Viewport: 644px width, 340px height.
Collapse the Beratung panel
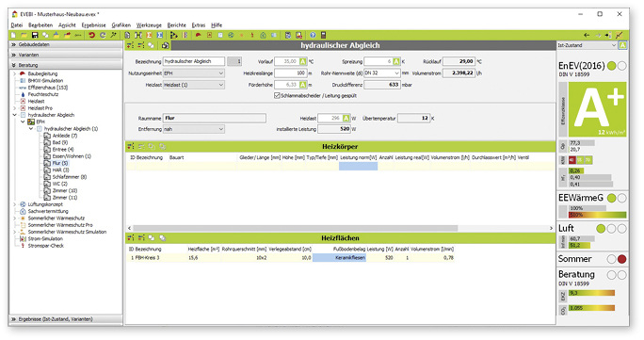pos(66,65)
